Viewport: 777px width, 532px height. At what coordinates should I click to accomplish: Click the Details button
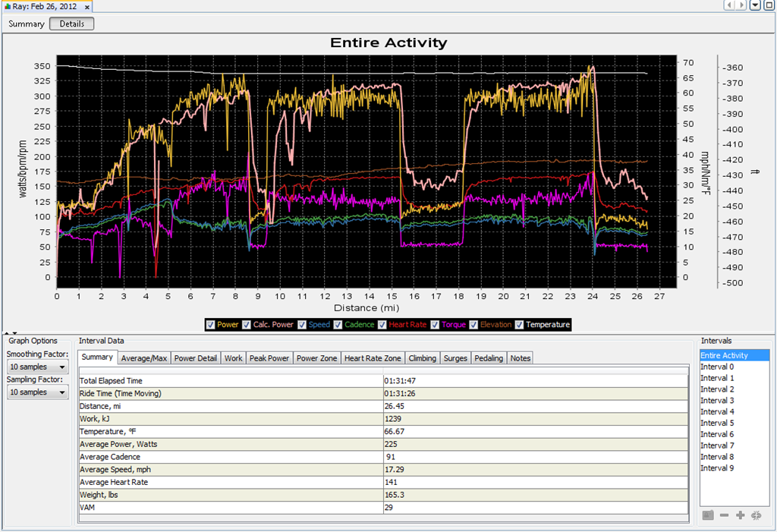click(x=72, y=24)
